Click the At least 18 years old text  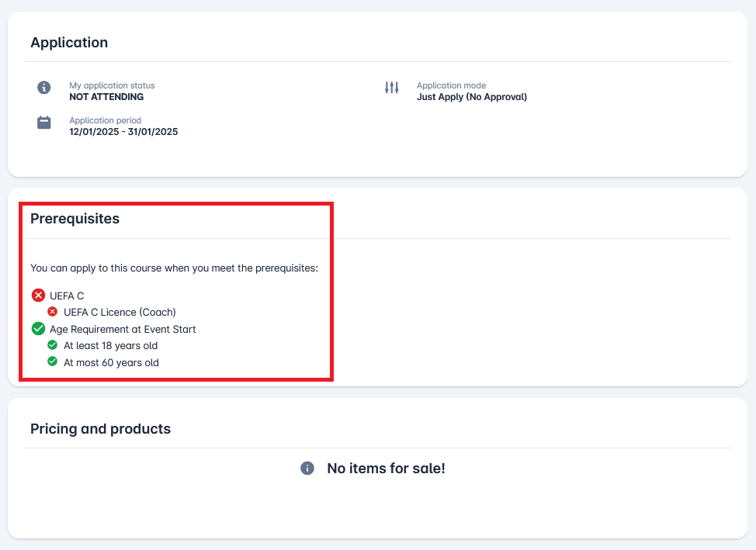tap(110, 346)
